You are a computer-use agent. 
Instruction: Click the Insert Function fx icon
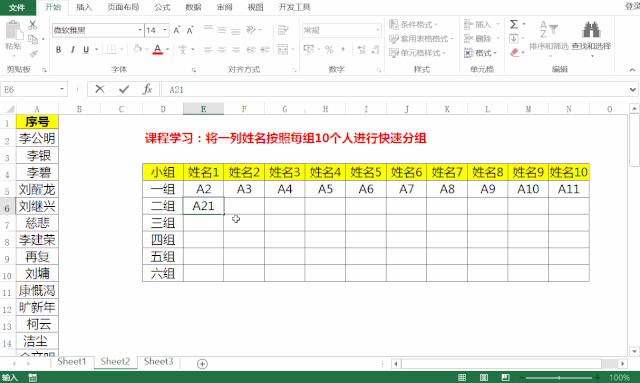coord(147,89)
